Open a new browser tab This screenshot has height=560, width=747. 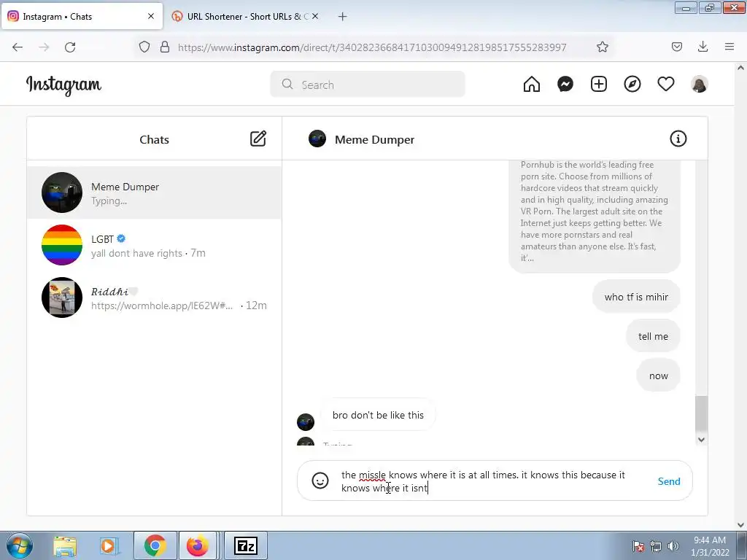pyautogui.click(x=343, y=17)
